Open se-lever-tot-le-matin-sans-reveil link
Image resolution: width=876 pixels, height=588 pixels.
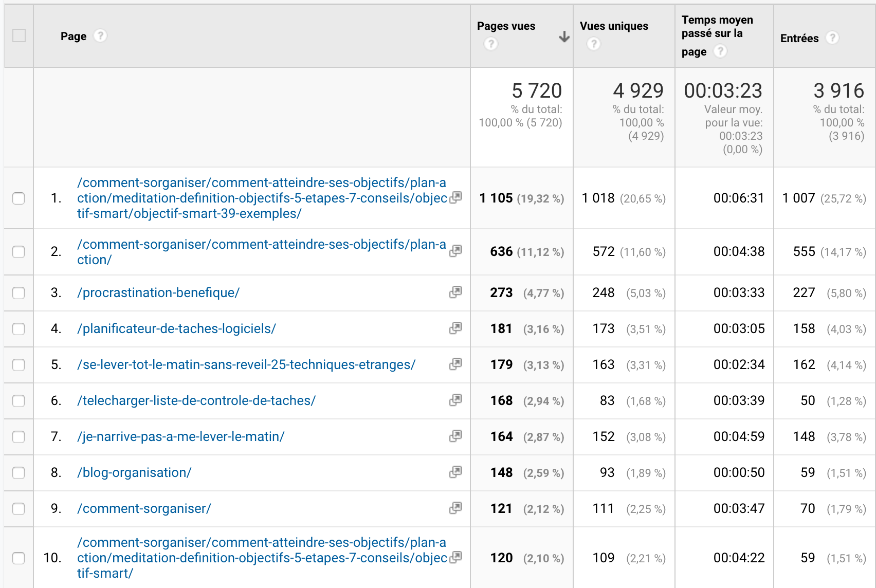pos(246,364)
